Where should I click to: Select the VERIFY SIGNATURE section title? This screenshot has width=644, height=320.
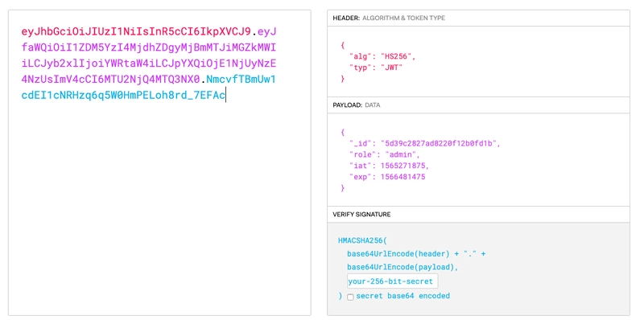(361, 214)
